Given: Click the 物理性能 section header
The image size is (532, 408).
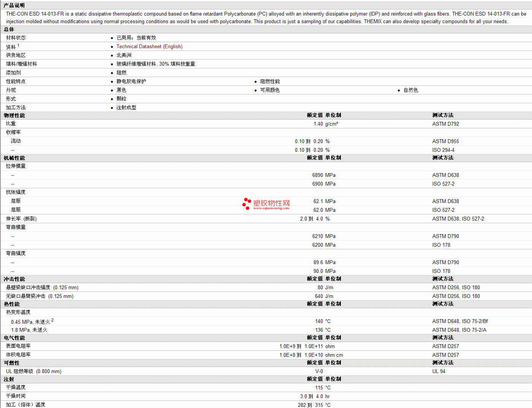Looking at the screenshot, I should [x=14, y=115].
